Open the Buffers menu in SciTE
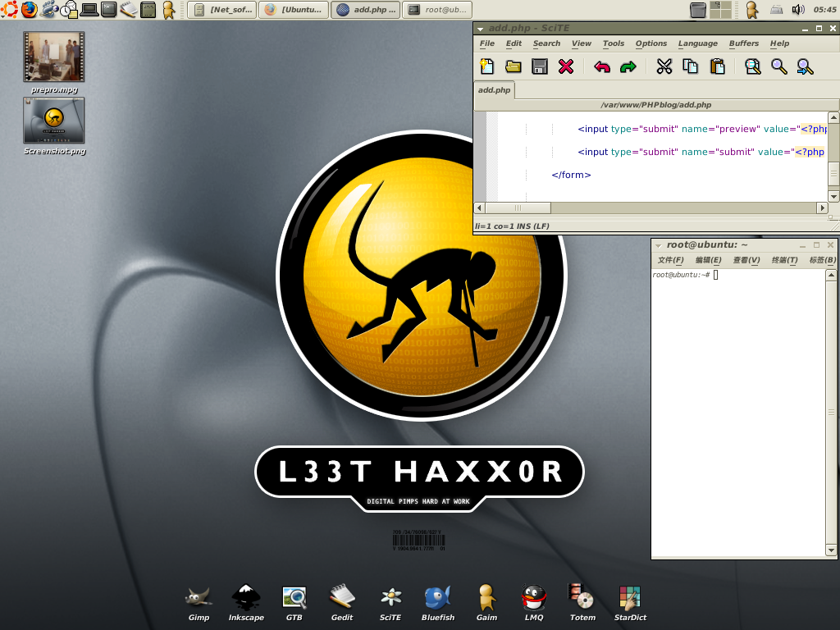The image size is (840, 630). click(743, 43)
